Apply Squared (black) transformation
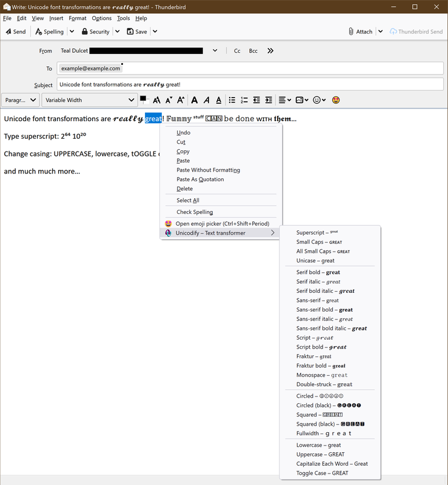This screenshot has width=448, height=485. point(330,424)
